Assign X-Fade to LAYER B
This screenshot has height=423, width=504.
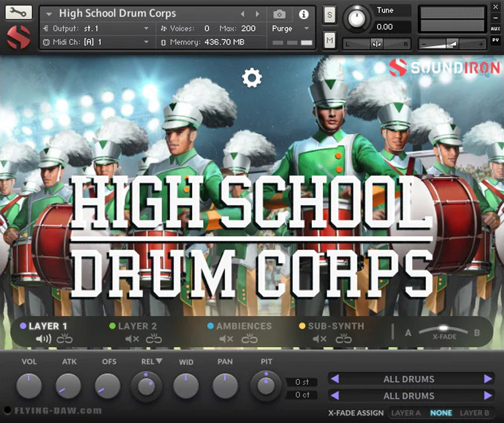coord(474,413)
